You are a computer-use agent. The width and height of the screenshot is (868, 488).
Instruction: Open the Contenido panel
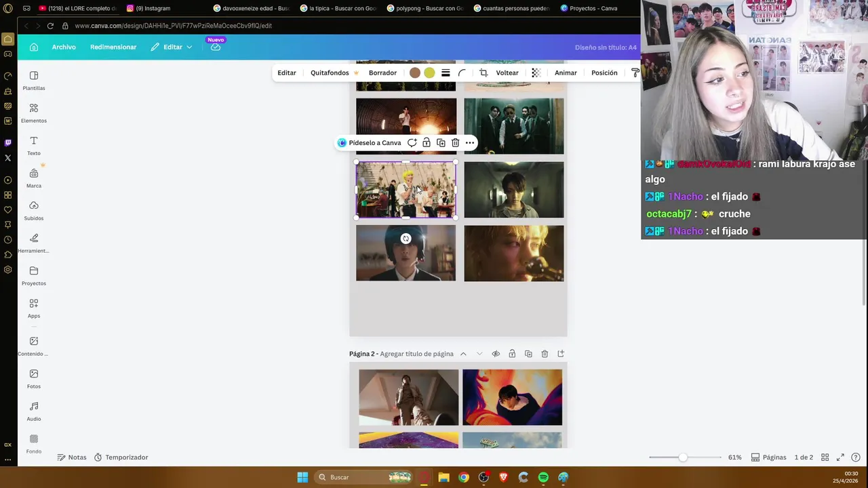pyautogui.click(x=34, y=346)
